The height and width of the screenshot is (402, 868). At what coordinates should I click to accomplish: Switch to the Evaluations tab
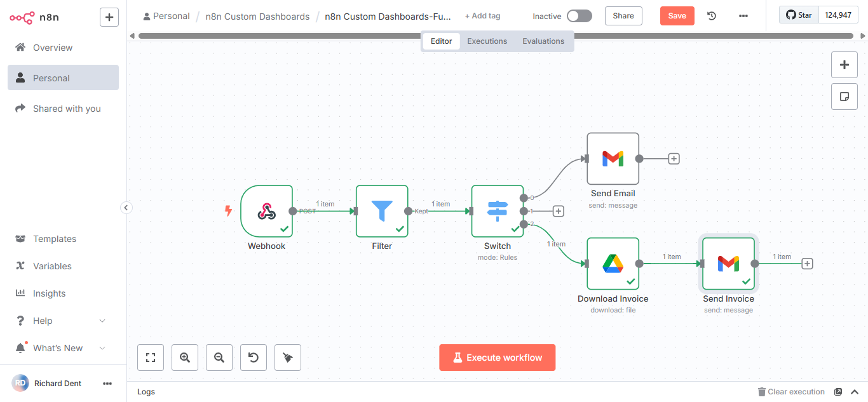pyautogui.click(x=543, y=41)
